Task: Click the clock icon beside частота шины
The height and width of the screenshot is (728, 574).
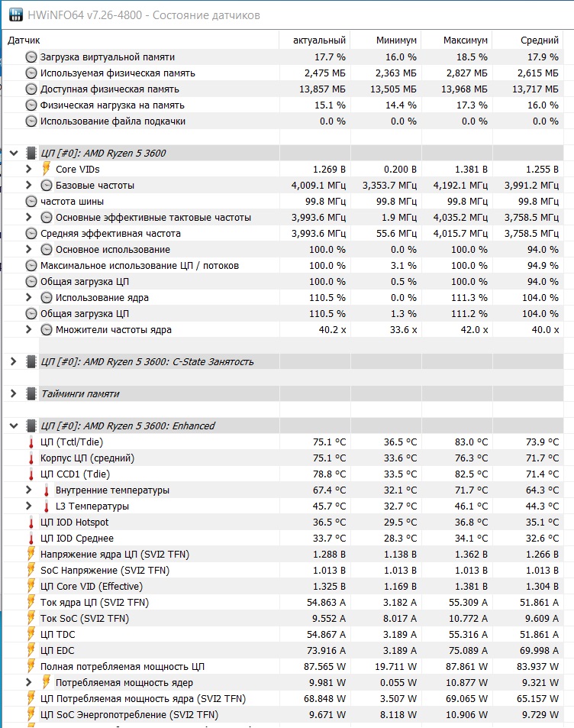Action: (x=31, y=201)
